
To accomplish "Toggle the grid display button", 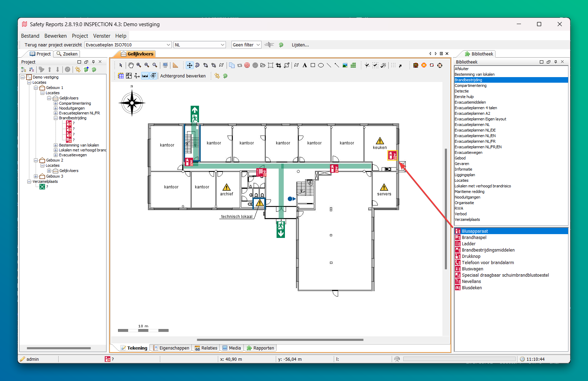I will tap(121, 76).
